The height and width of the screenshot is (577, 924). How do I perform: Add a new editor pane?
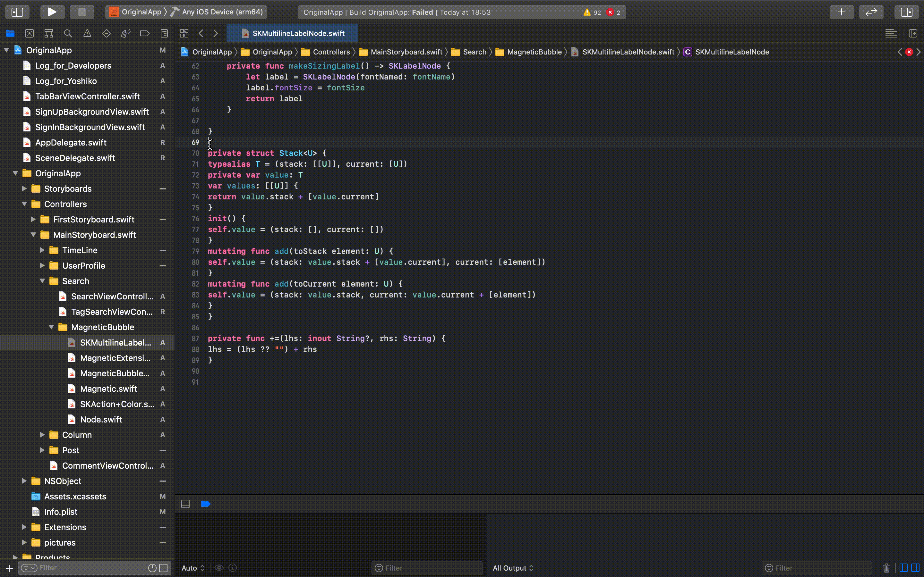click(x=913, y=33)
